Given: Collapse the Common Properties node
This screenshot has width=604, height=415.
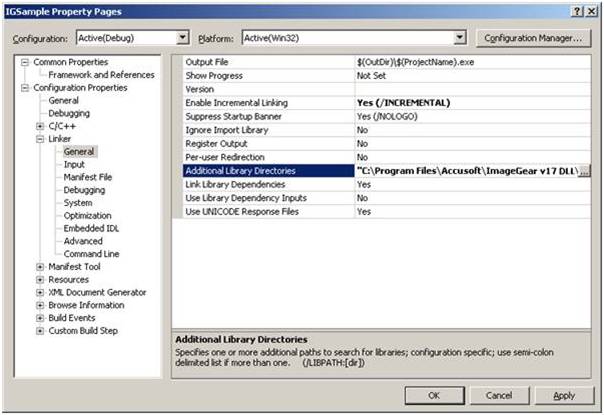Looking at the screenshot, I should point(25,62).
